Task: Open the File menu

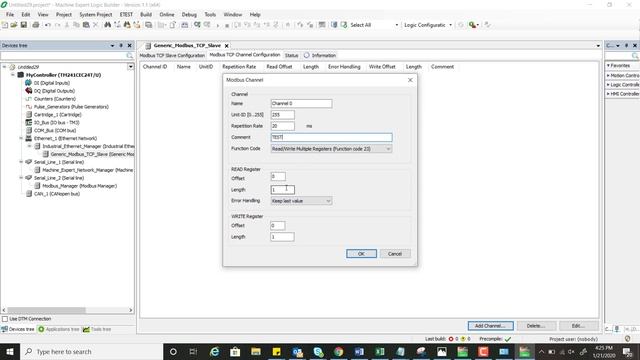Action: [10, 14]
